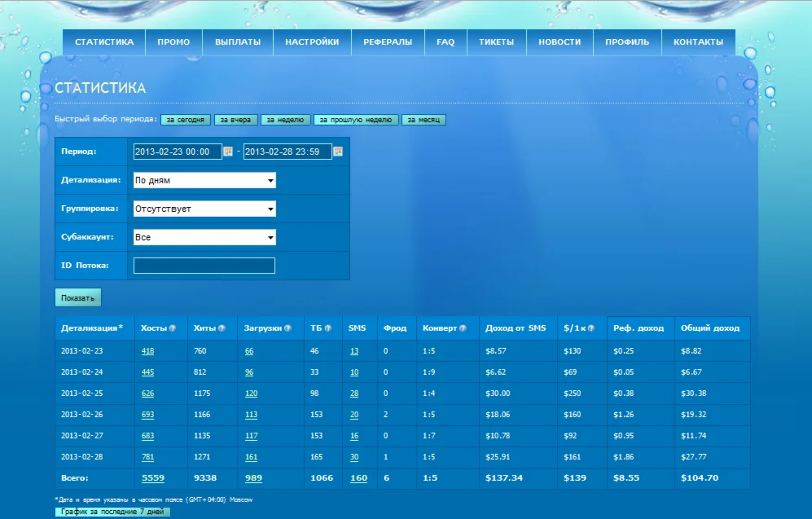Click help icon next to Хосты column
Screen dimensions: 812x519
pyautogui.click(x=173, y=328)
